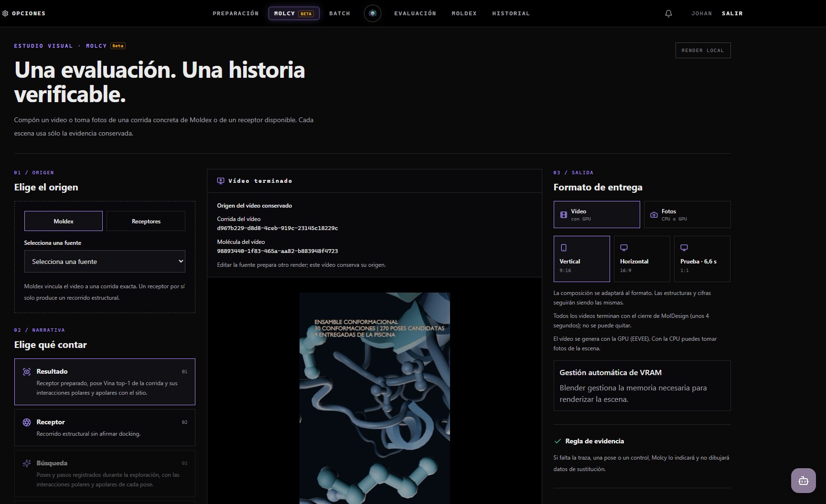Click the Fotos camera icon
This screenshot has width=826, height=504.
click(x=654, y=215)
